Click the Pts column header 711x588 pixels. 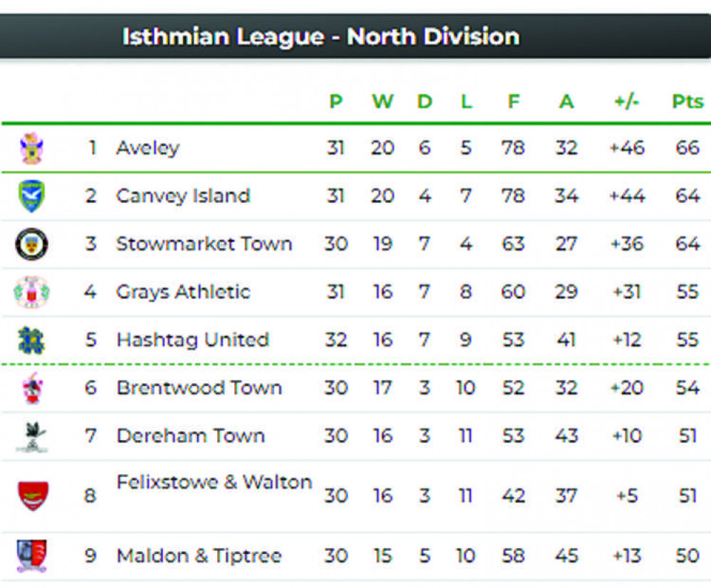688,101
